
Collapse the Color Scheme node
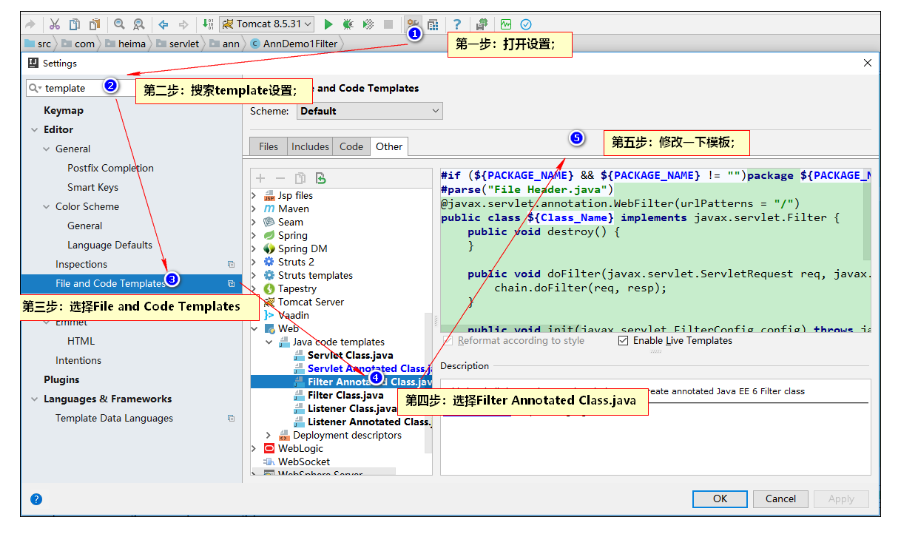pyautogui.click(x=46, y=207)
